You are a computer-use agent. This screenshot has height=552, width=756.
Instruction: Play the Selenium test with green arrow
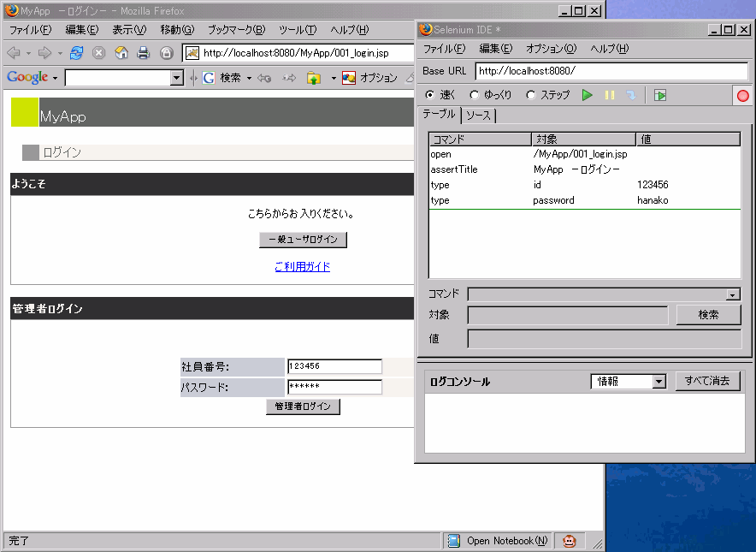pos(587,95)
